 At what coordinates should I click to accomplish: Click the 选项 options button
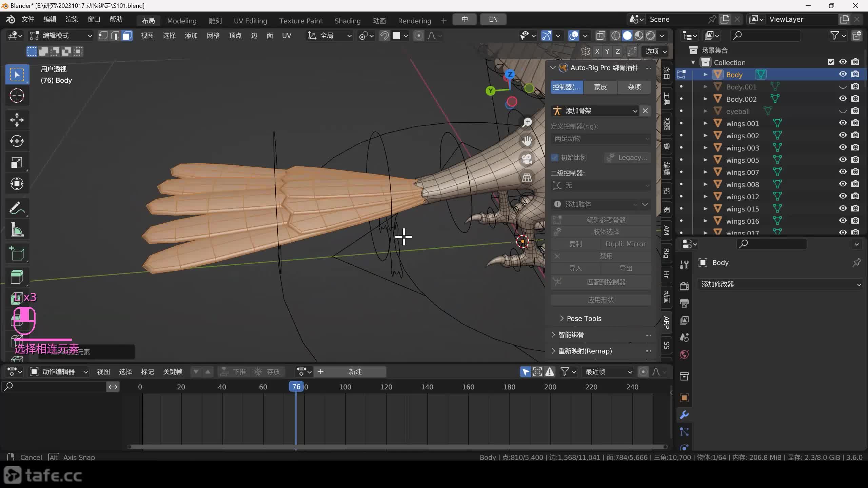pos(655,52)
